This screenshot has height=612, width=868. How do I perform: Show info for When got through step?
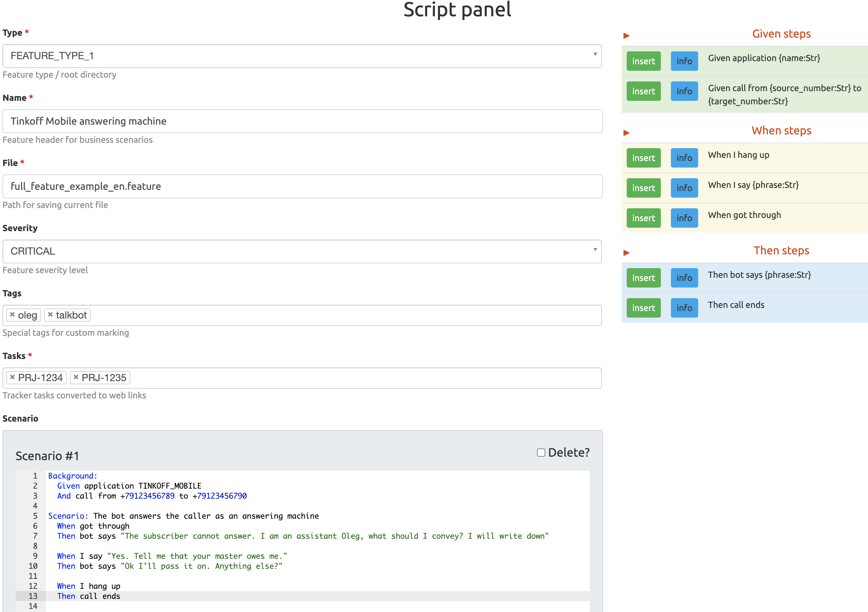684,218
